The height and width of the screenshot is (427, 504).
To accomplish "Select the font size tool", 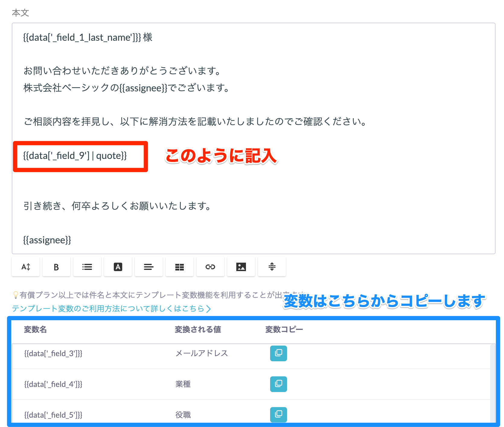I will tap(25, 267).
